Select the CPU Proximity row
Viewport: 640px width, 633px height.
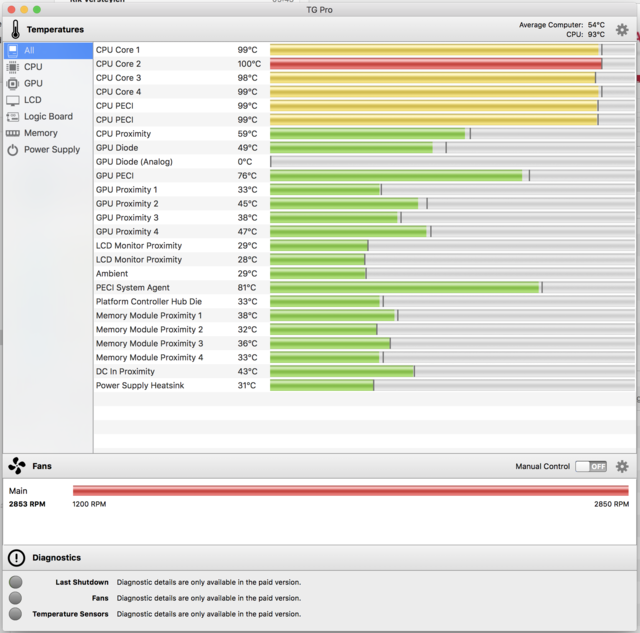click(x=364, y=134)
